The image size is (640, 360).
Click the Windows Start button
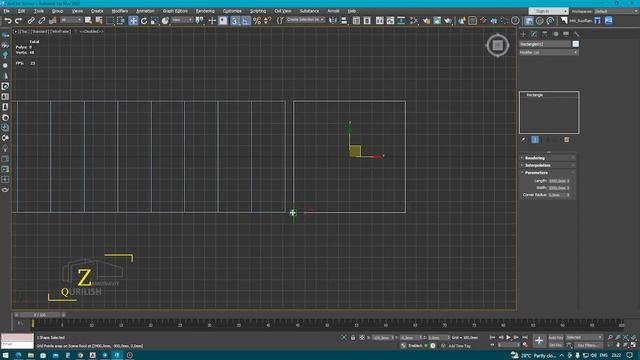click(x=5, y=355)
